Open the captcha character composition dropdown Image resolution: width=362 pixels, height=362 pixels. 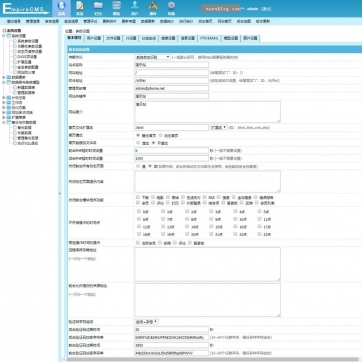point(146,322)
